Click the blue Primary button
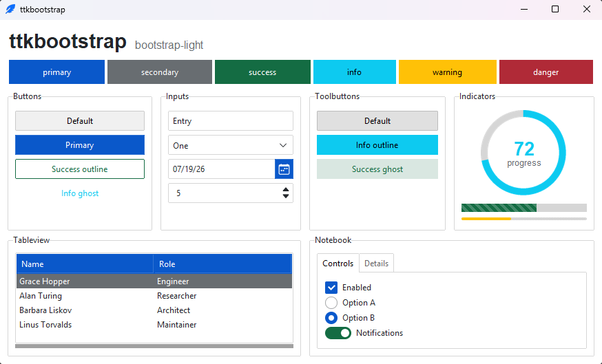The width and height of the screenshot is (602, 364). 80,145
